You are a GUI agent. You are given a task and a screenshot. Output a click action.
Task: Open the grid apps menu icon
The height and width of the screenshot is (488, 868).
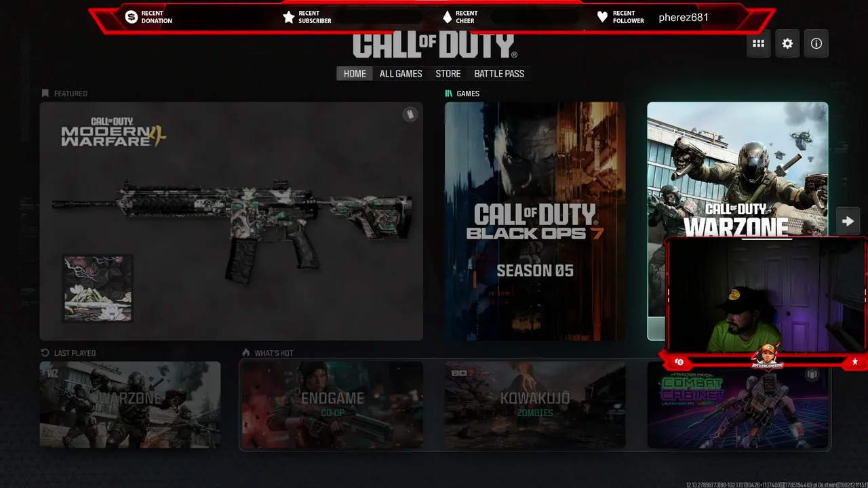759,43
